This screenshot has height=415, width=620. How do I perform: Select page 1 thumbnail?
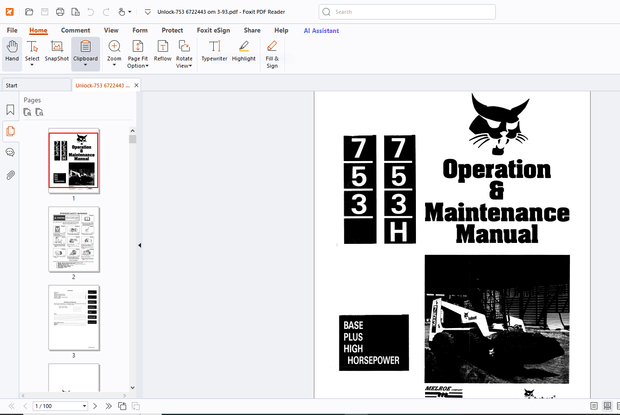(74, 160)
